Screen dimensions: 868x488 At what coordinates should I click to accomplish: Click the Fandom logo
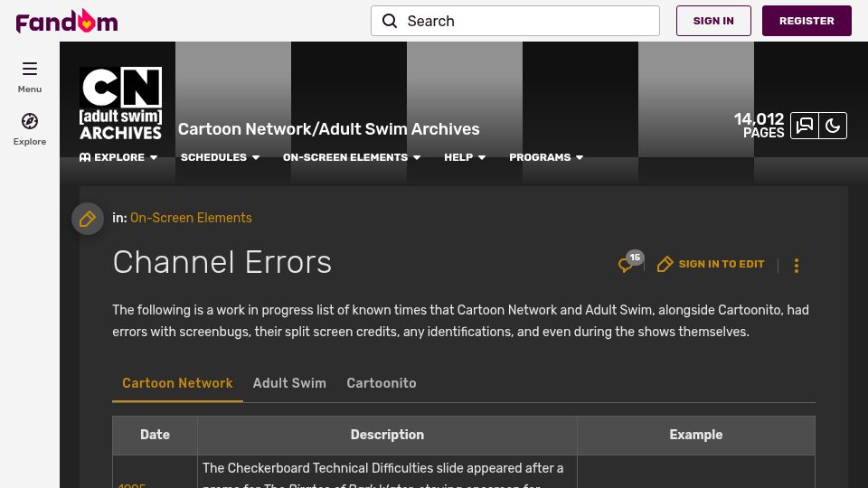click(x=66, y=21)
